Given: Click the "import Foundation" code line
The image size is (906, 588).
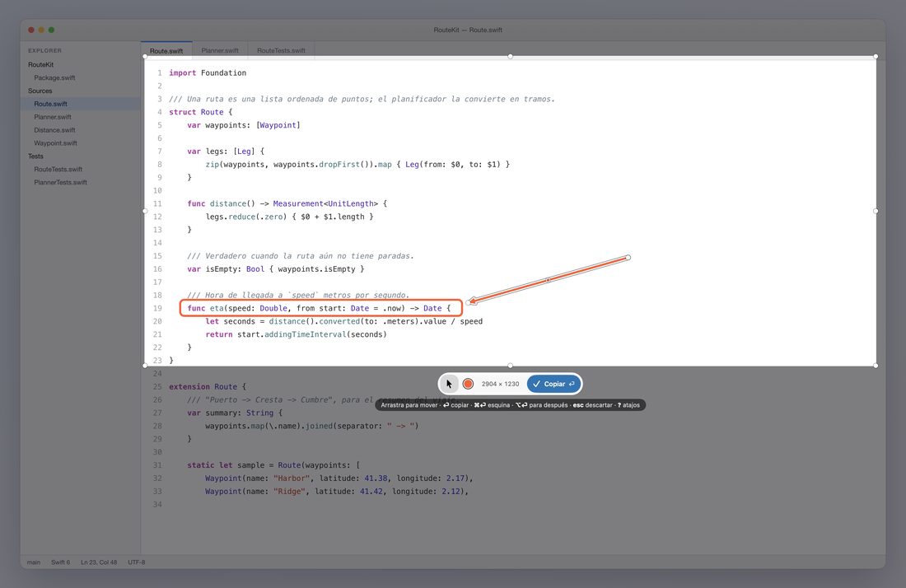Looking at the screenshot, I should click(208, 72).
